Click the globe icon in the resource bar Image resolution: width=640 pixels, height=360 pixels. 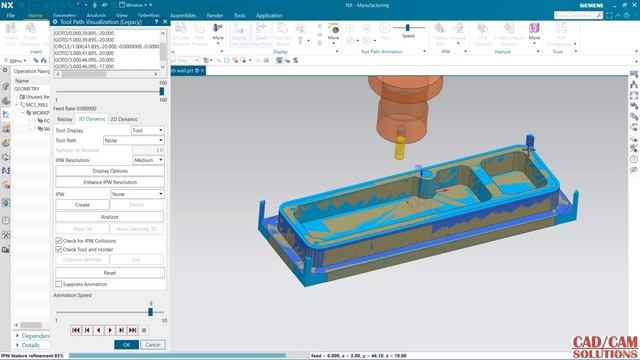(x=6, y=203)
